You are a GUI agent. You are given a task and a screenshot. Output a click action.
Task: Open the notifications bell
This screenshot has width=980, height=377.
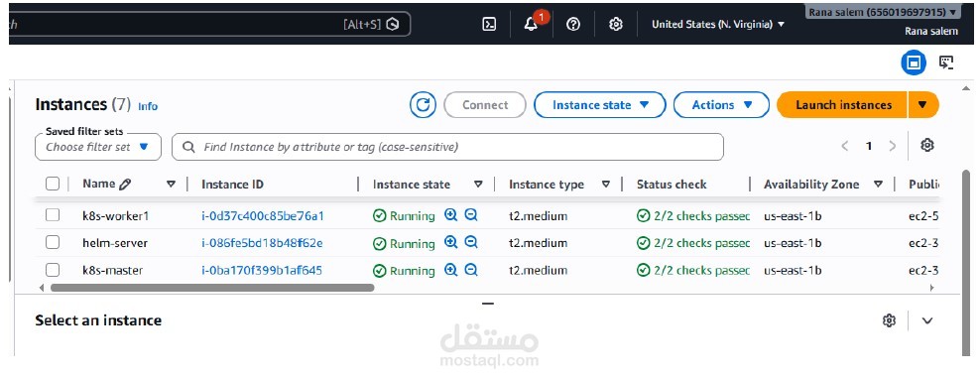point(532,24)
